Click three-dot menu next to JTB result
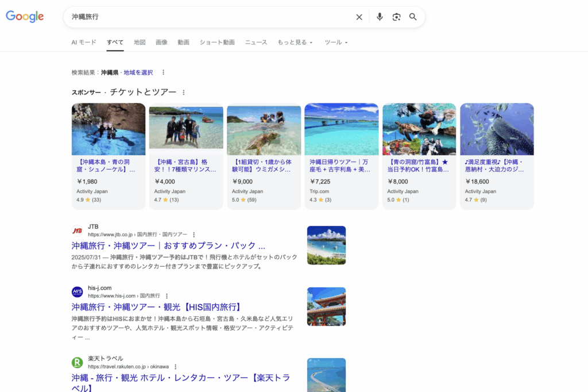Image resolution: width=588 pixels, height=392 pixels. click(194, 235)
